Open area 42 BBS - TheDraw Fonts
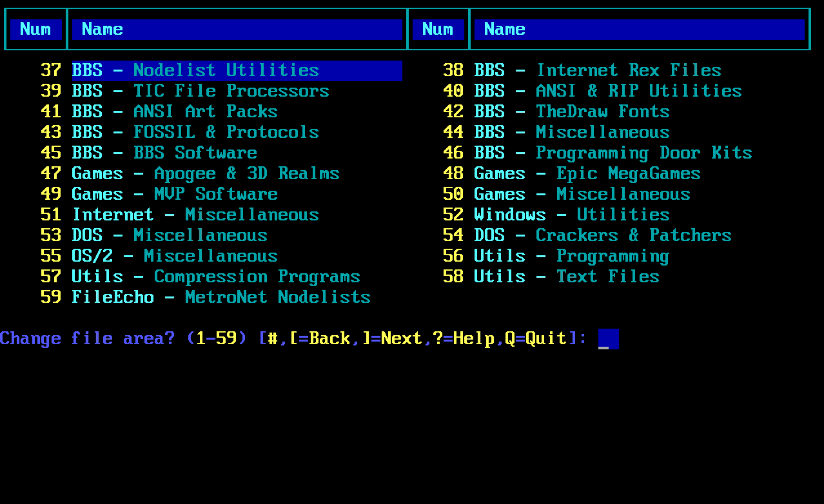Image resolution: width=824 pixels, height=504 pixels. tap(556, 111)
